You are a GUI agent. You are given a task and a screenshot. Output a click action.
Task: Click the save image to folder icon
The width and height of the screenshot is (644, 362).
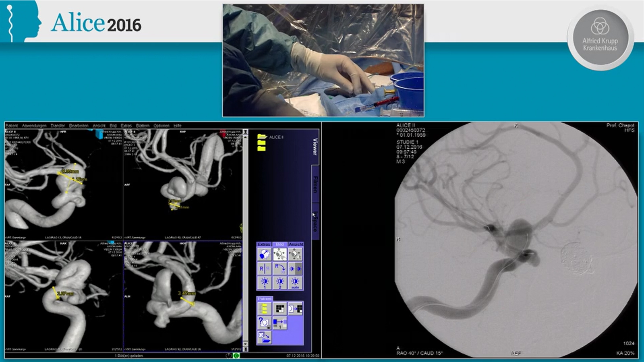point(264,337)
